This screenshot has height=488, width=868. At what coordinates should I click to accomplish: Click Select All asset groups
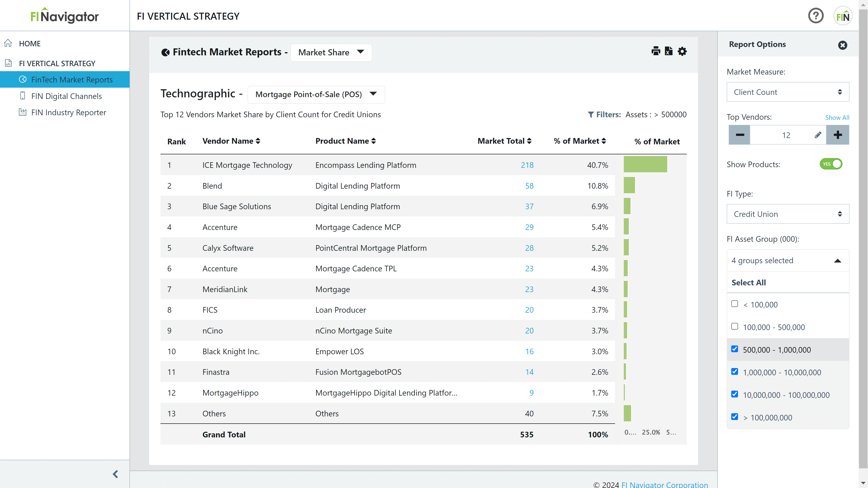[x=748, y=283]
